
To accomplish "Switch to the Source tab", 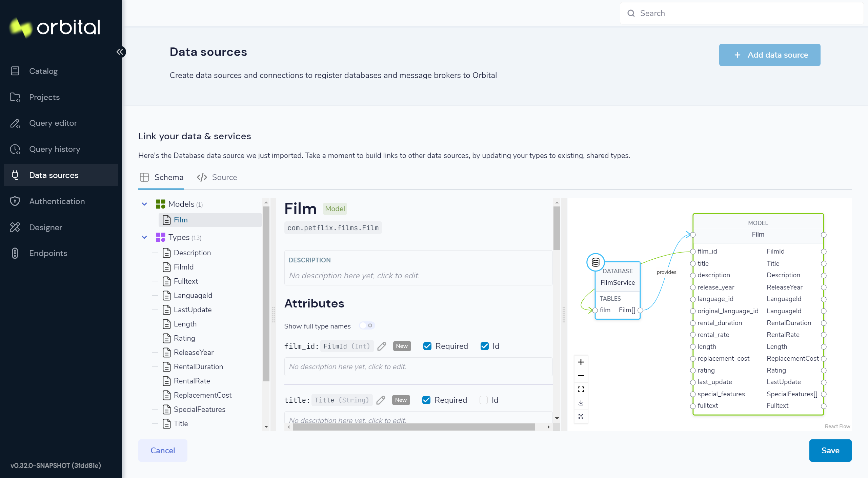I will [217, 177].
